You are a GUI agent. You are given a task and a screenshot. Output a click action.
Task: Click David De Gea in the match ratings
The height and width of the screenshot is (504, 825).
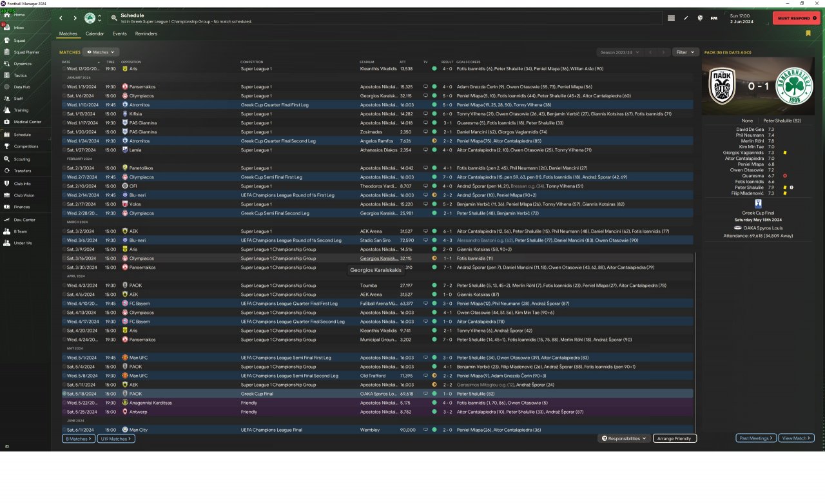coord(750,129)
